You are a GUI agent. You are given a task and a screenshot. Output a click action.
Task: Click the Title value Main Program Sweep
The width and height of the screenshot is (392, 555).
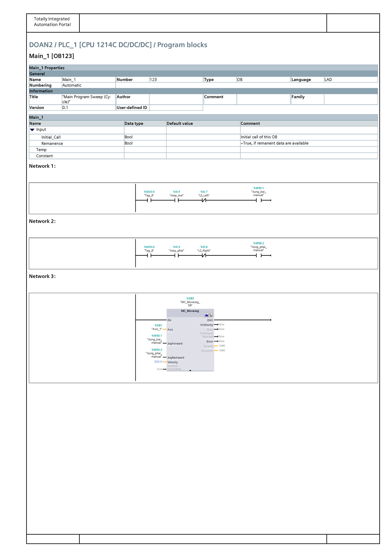pos(89,99)
